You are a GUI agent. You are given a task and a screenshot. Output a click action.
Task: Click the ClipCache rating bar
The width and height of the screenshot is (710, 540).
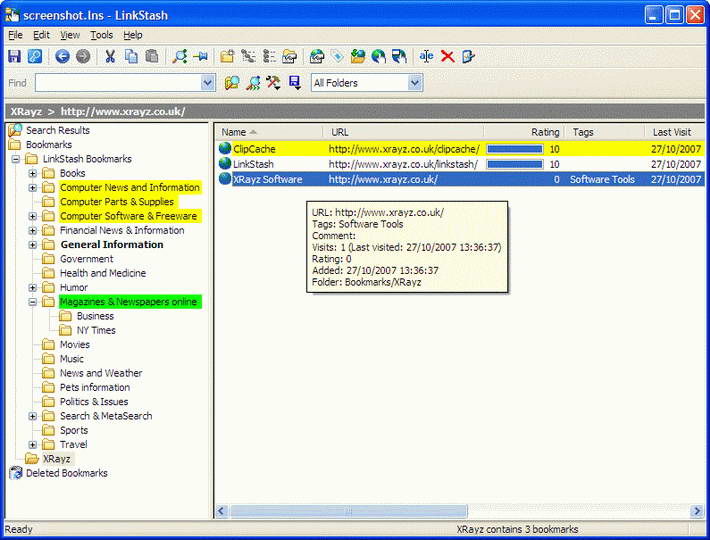[x=515, y=149]
